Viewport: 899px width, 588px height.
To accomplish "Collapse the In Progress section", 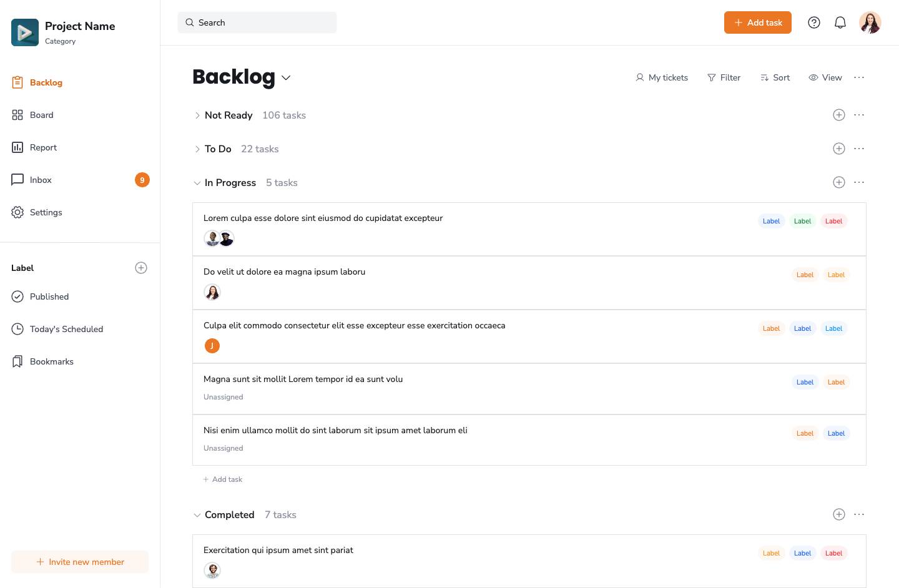I will (x=197, y=183).
